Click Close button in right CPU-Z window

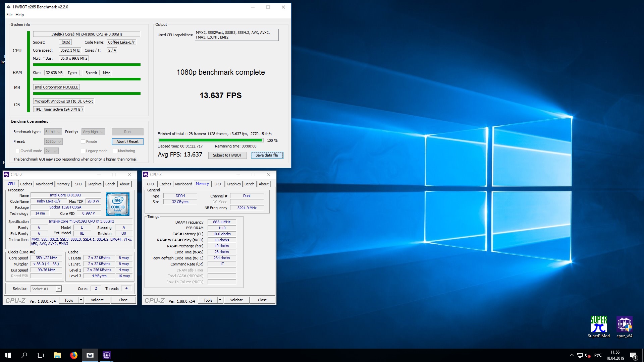(262, 300)
